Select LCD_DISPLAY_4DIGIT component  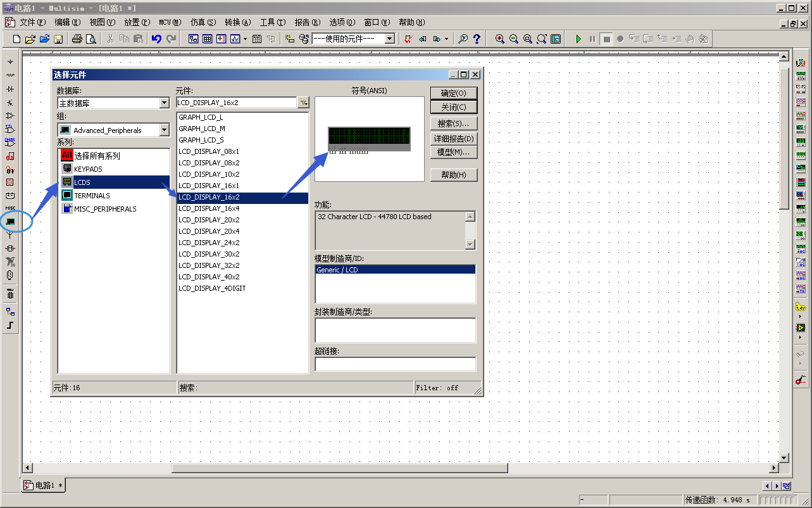point(212,288)
